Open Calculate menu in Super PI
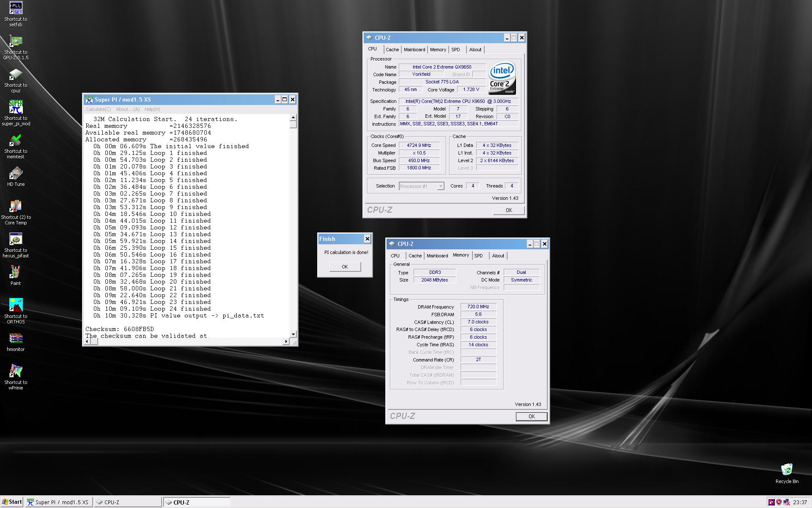812x508 pixels. click(x=98, y=109)
